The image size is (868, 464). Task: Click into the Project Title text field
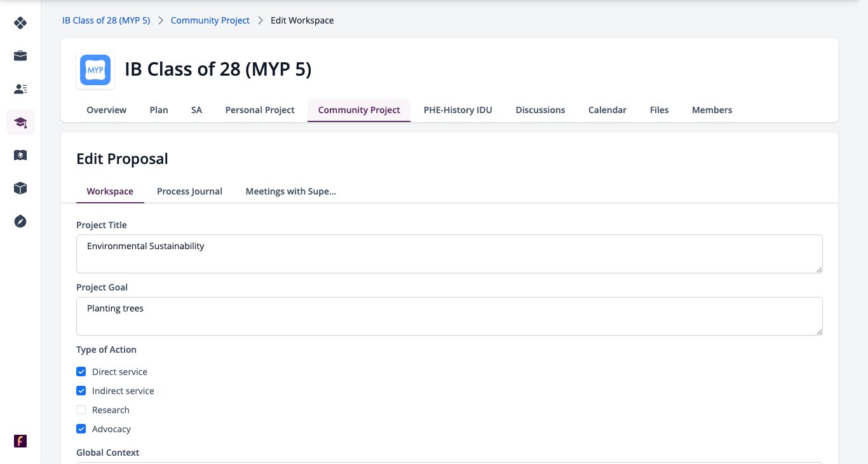(449, 254)
